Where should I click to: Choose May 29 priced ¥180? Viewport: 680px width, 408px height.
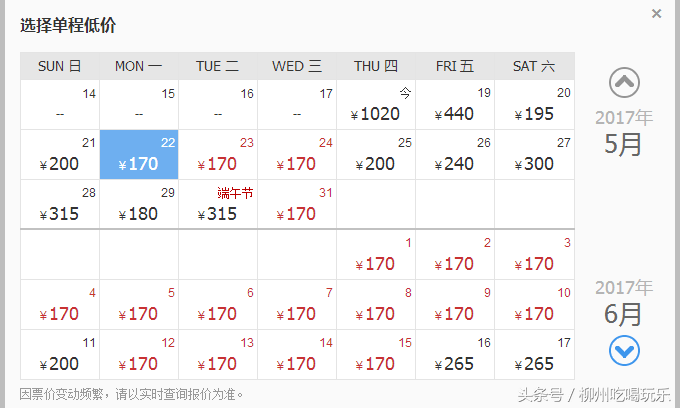pos(139,204)
